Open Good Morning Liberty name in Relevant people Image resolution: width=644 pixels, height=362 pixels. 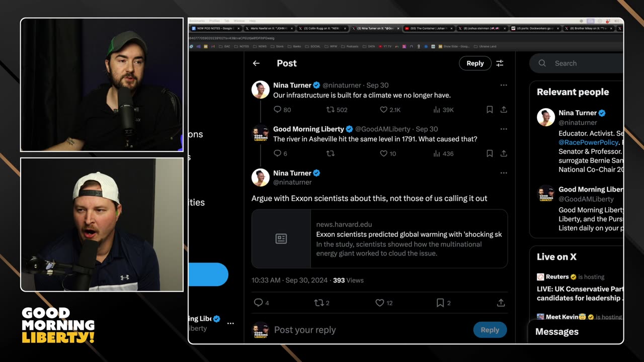click(x=591, y=189)
